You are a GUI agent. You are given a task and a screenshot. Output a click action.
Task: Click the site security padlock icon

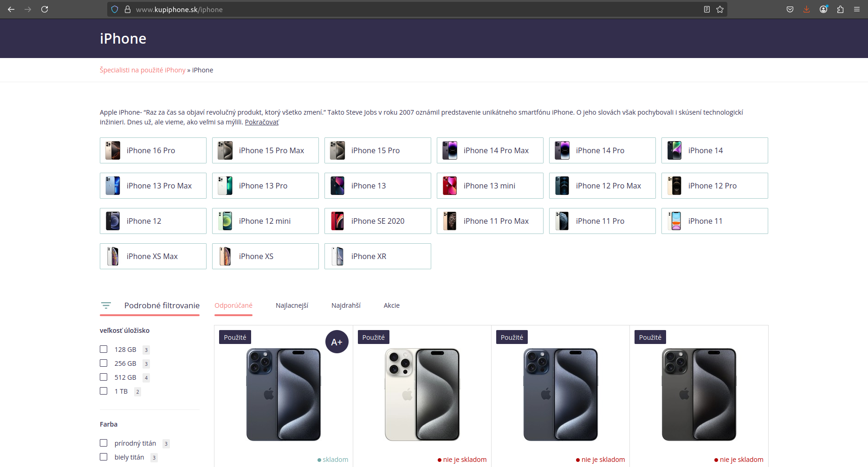[128, 9]
